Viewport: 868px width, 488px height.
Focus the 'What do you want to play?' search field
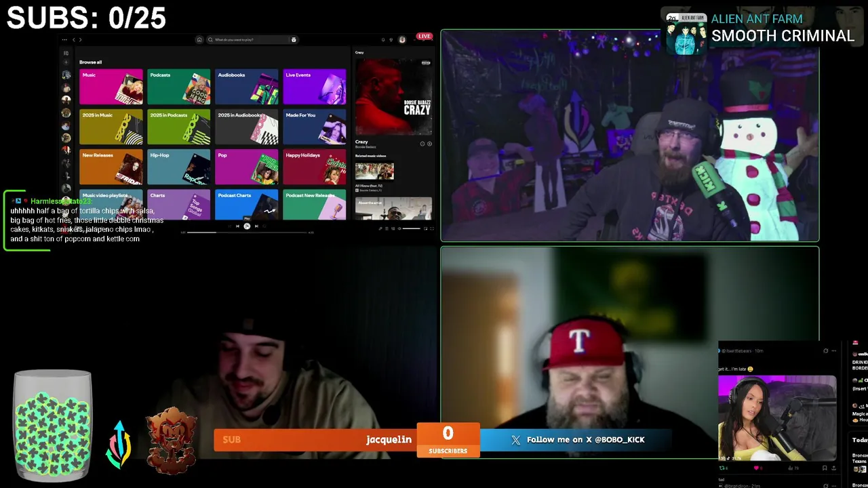click(x=251, y=40)
